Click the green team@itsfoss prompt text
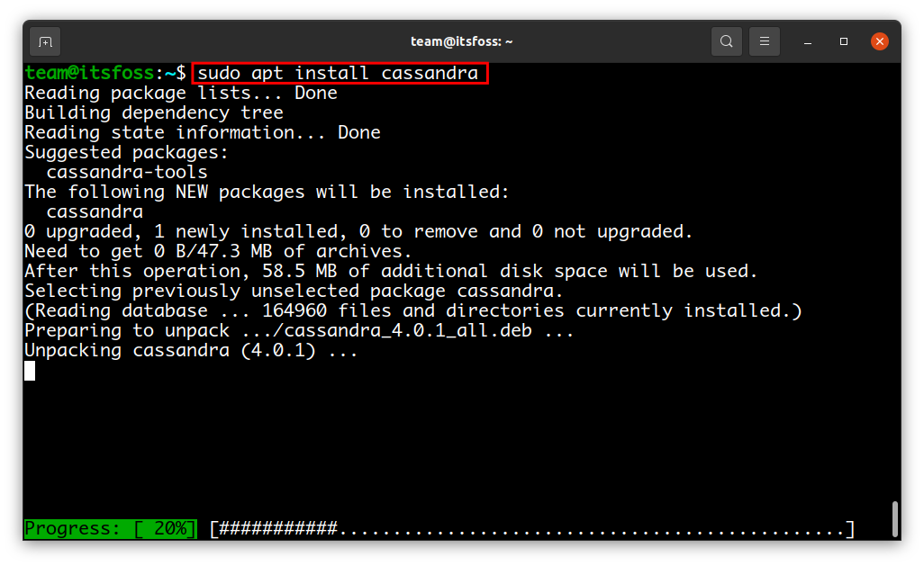924x566 pixels. (89, 73)
